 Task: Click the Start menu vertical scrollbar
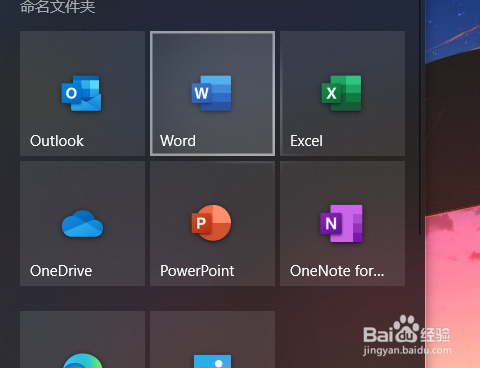419,117
